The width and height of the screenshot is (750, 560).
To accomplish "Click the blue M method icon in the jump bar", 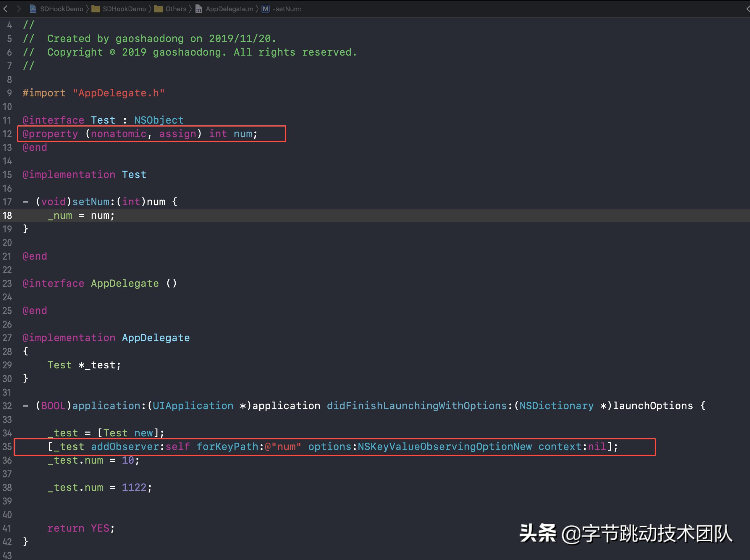I will point(266,9).
